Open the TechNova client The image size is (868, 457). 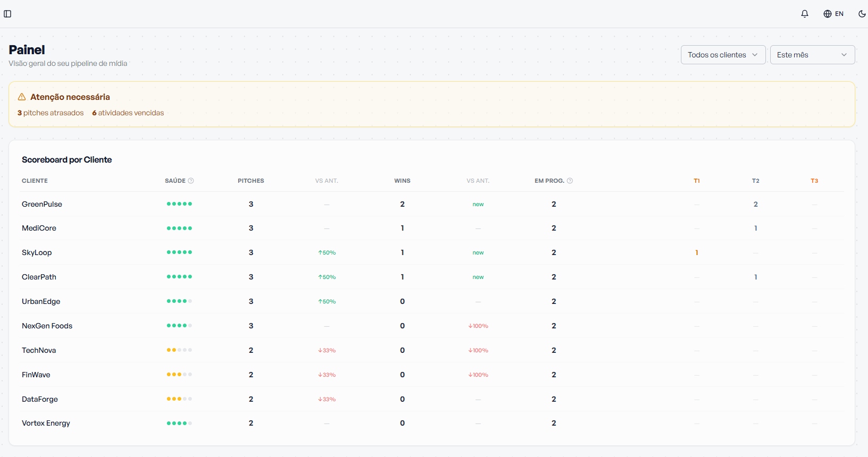pos(39,350)
